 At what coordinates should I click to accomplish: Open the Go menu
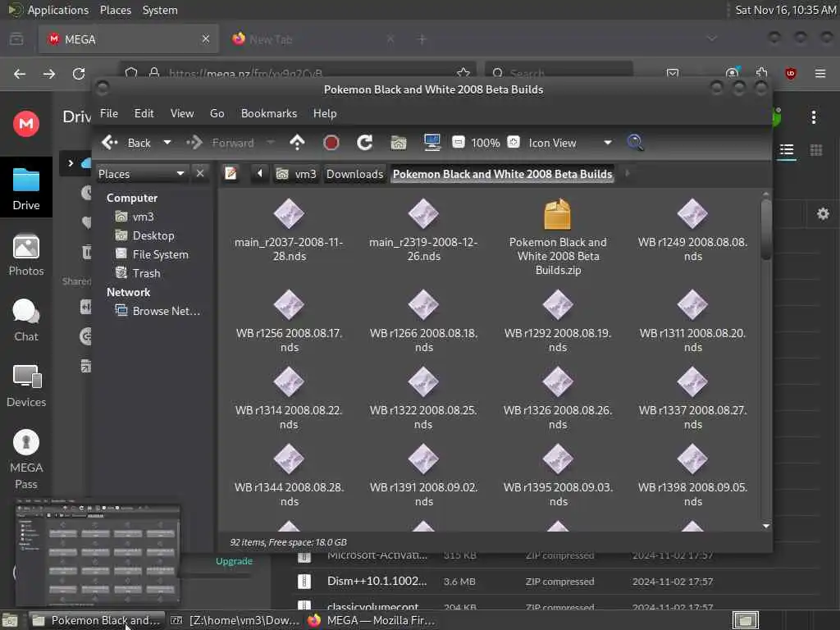(x=217, y=113)
